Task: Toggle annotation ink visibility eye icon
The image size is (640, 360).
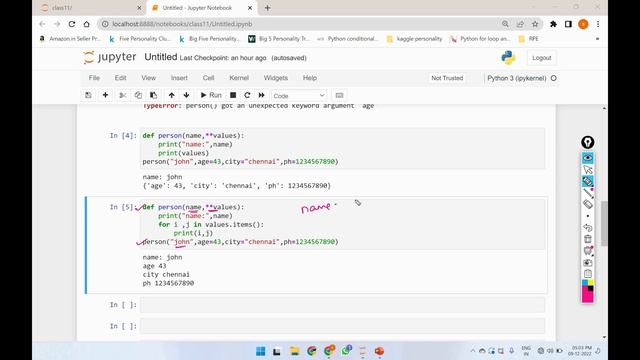Action: pyautogui.click(x=588, y=158)
